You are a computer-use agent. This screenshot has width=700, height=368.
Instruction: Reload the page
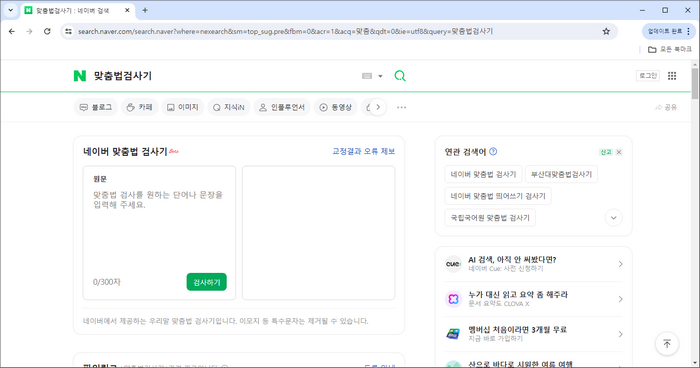47,31
